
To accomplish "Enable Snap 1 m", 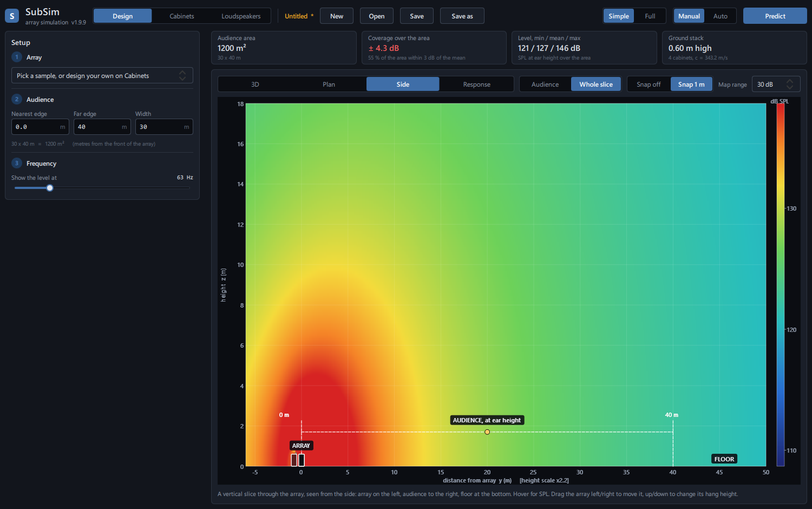I will 691,84.
